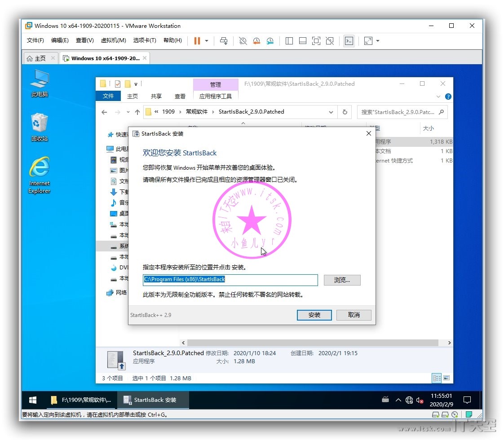The height and width of the screenshot is (440, 504).
Task: Open the 此电脑 desktop icon
Action: pos(40,83)
